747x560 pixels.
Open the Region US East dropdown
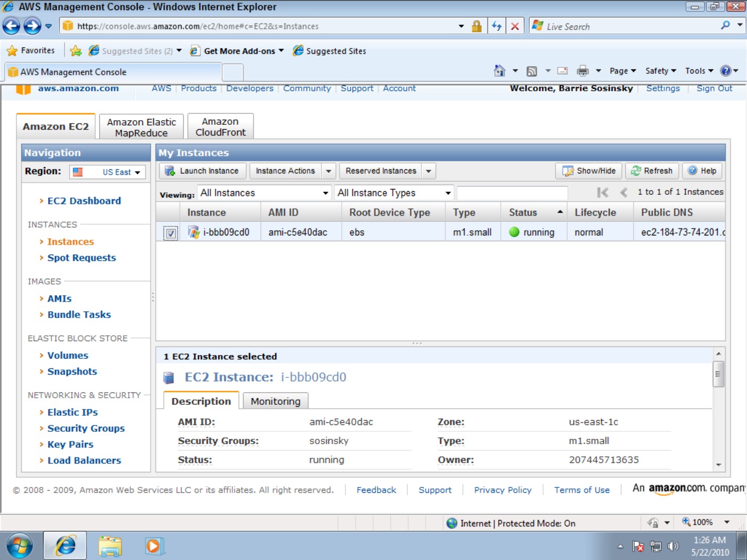tap(108, 172)
